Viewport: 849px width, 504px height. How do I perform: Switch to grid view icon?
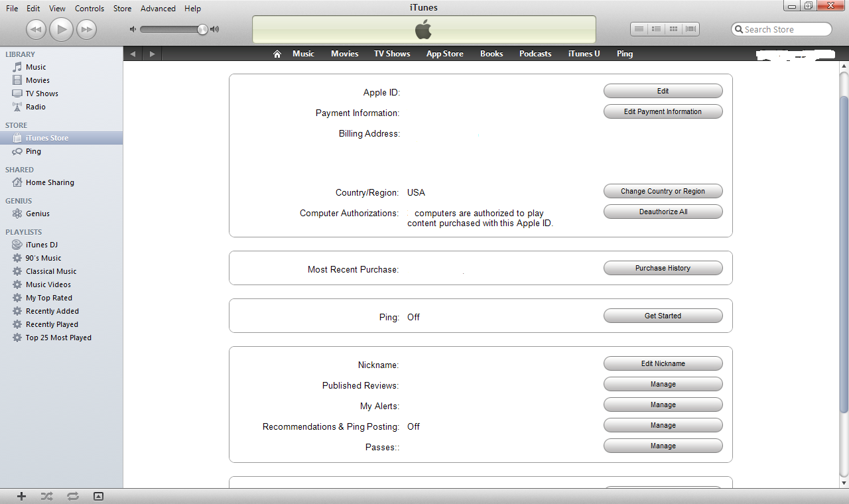point(673,29)
